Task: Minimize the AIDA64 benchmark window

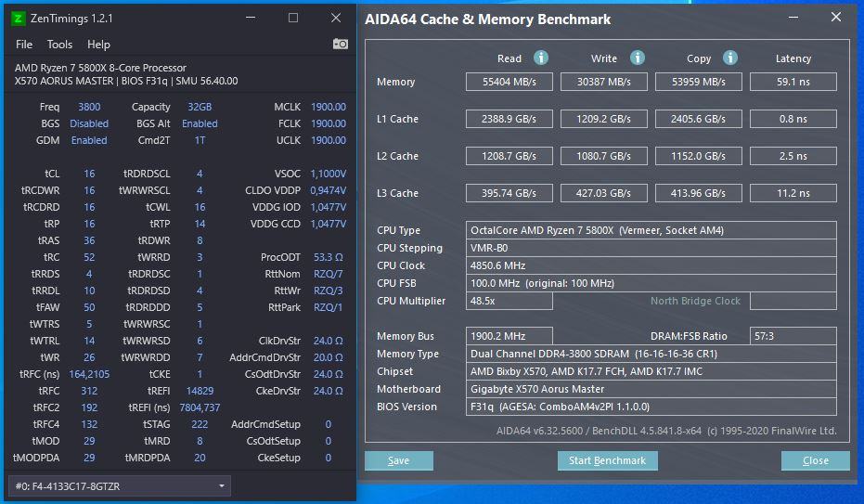Action: tap(793, 17)
